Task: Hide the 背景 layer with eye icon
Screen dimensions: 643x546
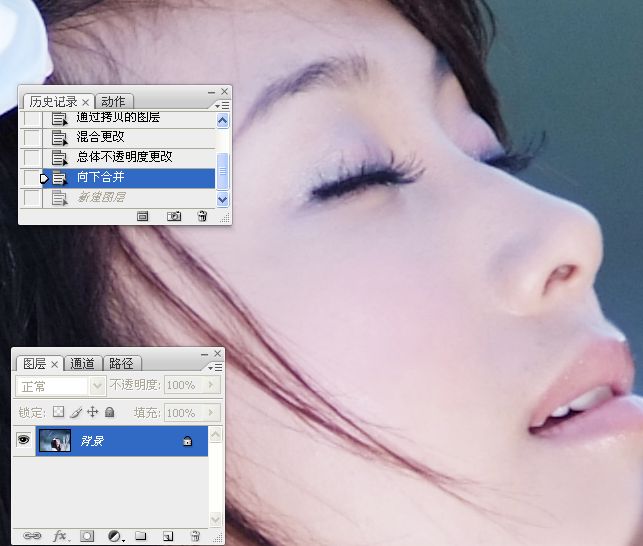Action: pyautogui.click(x=24, y=440)
